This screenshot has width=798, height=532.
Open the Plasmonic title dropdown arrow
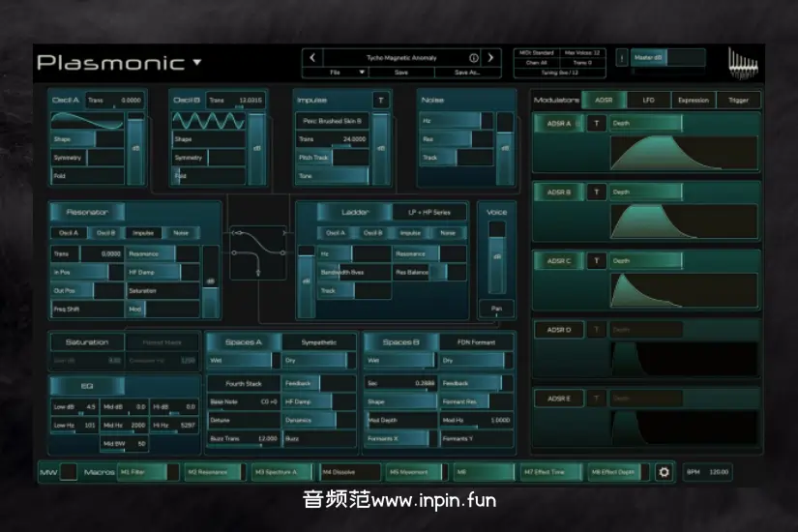tap(197, 62)
